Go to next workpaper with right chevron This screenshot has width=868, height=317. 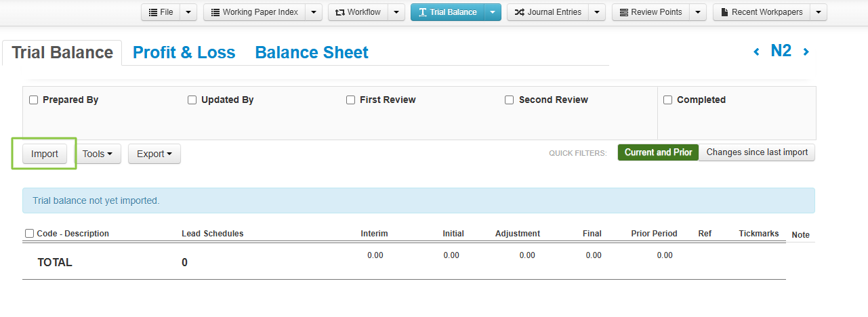coord(806,52)
